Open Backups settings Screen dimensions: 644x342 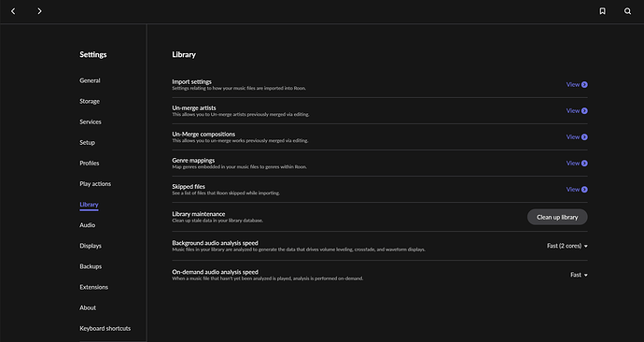tap(91, 266)
